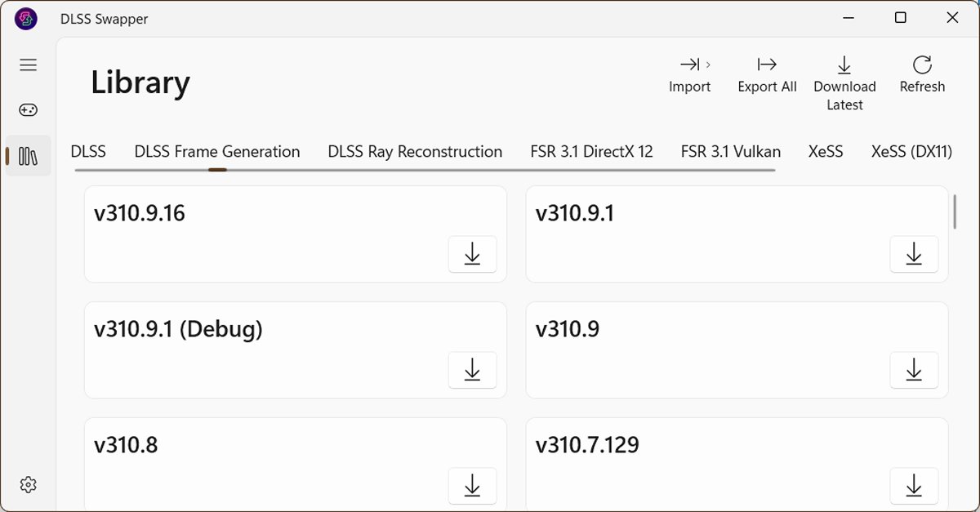Download version v310.9.16
The image size is (980, 512).
point(473,255)
